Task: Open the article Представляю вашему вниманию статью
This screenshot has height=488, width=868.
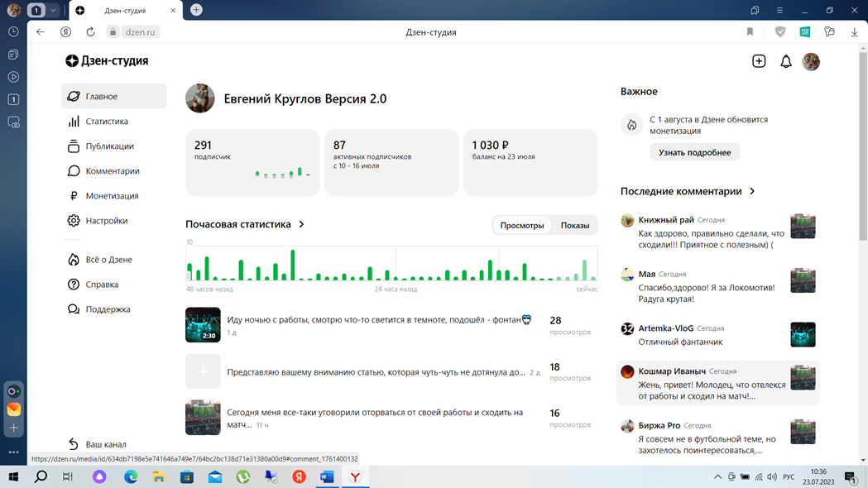Action: pyautogui.click(x=376, y=372)
